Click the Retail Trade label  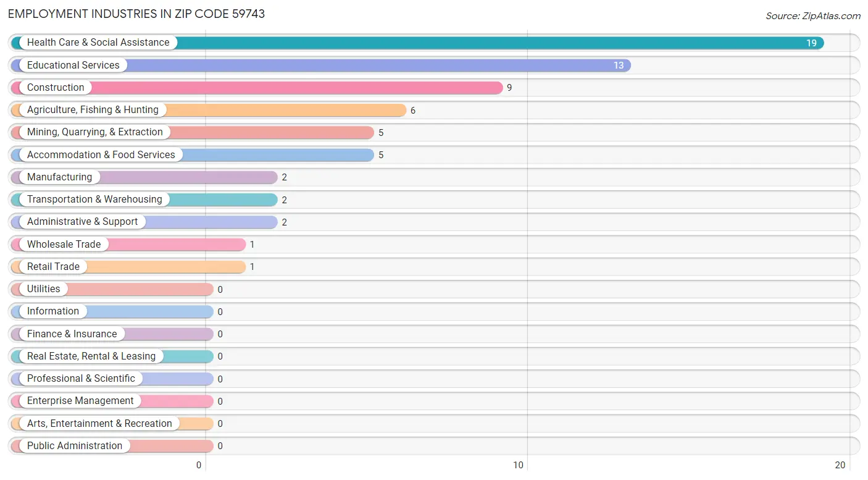(53, 267)
